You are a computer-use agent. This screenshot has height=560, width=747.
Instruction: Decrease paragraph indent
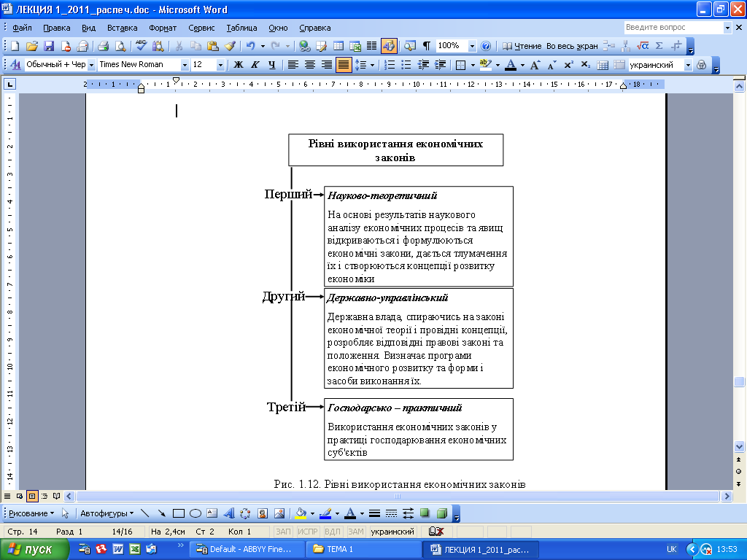tap(423, 65)
